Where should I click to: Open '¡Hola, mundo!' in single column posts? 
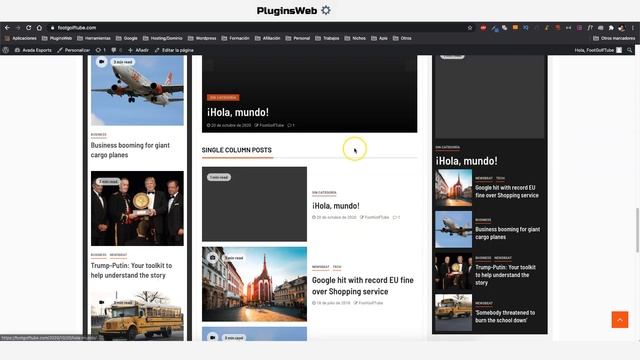pyautogui.click(x=336, y=206)
